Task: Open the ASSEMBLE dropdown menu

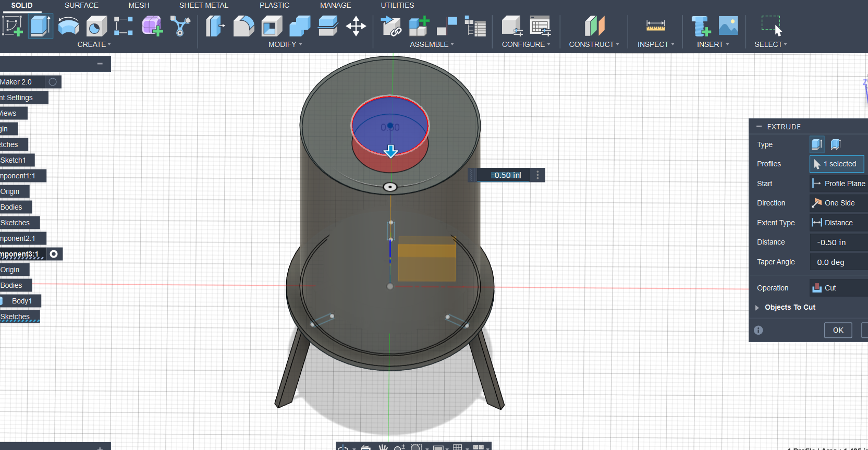Action: [432, 44]
